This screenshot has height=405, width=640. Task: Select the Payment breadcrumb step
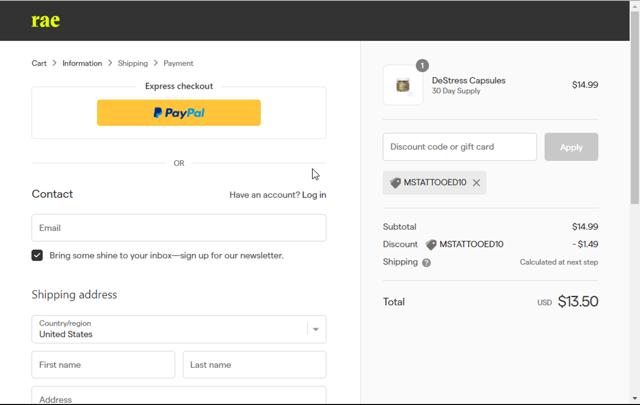point(178,63)
